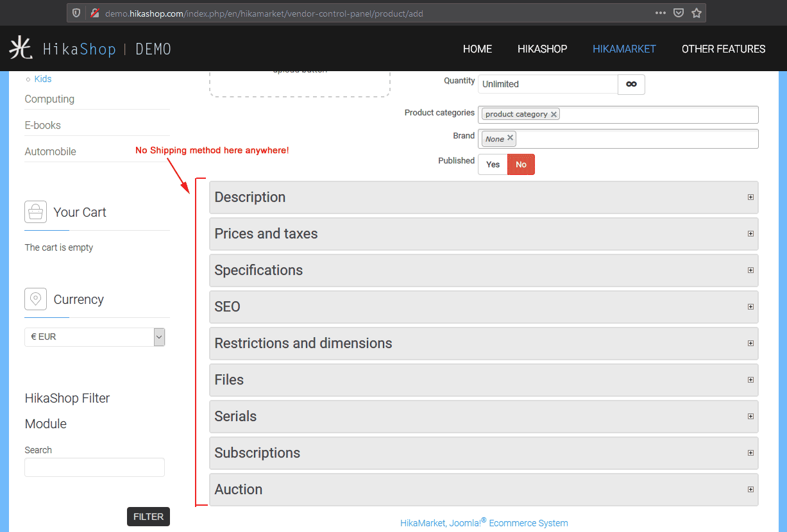Click the browser address bar URL

tap(264, 13)
